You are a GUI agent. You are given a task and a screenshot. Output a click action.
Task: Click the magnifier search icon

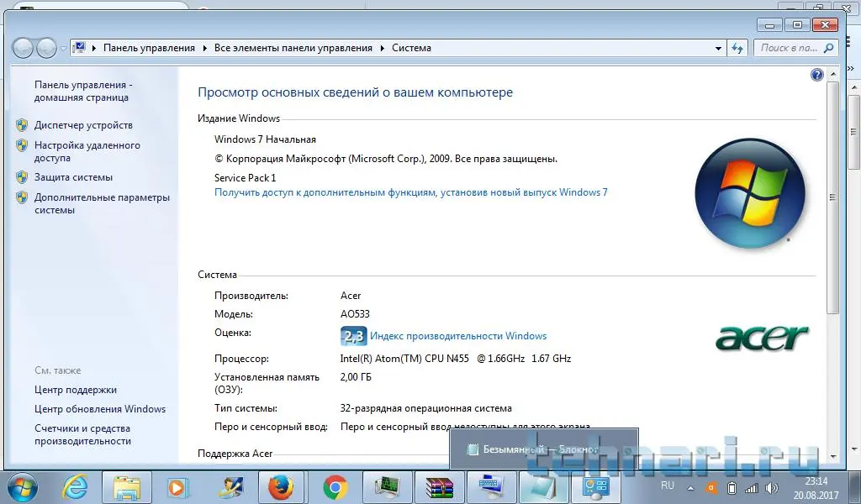click(x=828, y=48)
